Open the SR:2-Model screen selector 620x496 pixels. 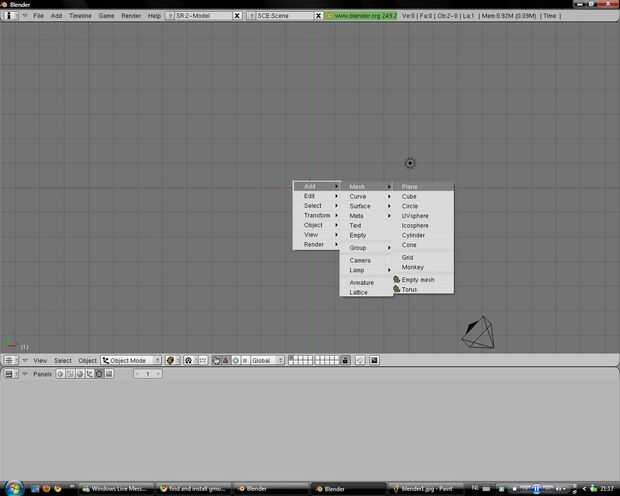(x=170, y=16)
